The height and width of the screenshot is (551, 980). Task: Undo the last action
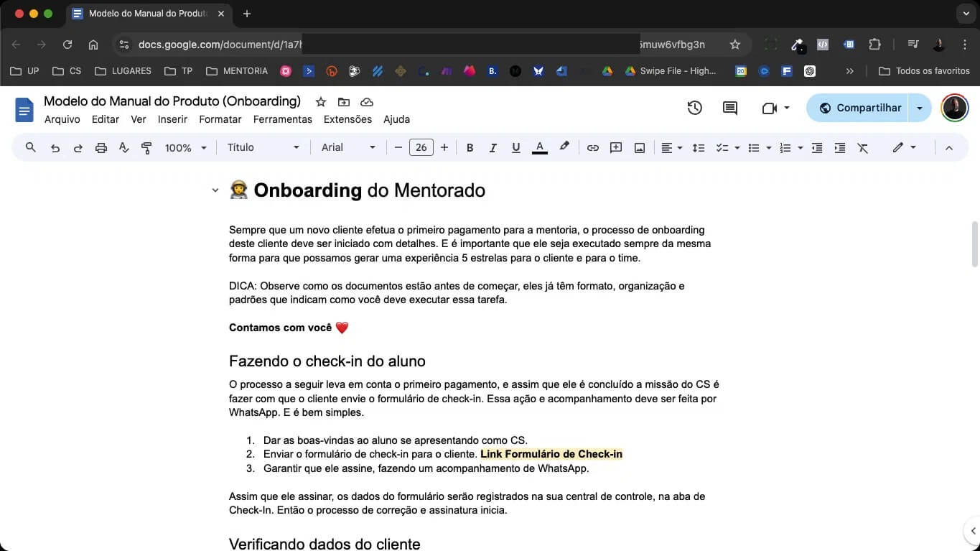pyautogui.click(x=55, y=147)
